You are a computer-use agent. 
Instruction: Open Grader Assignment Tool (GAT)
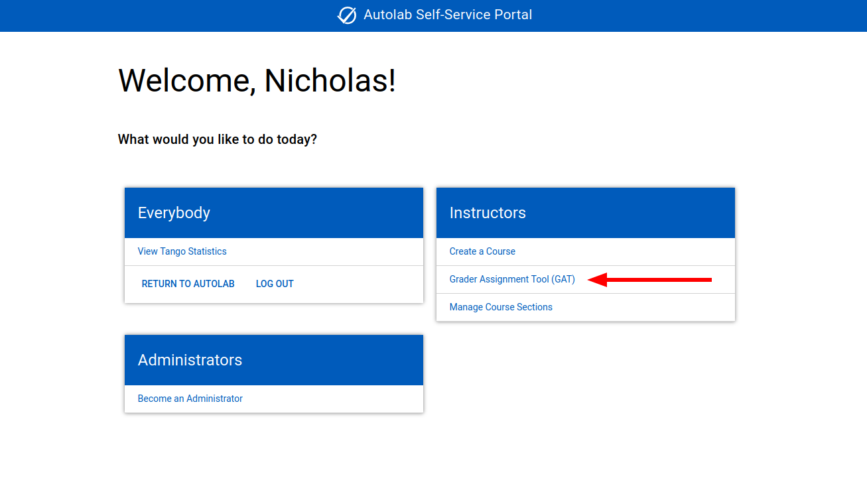coord(512,279)
